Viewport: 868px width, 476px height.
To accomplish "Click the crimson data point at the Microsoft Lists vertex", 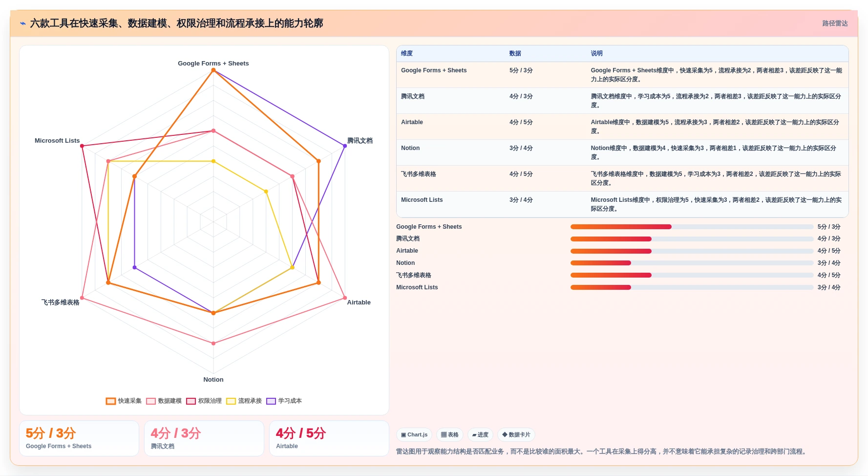I will pos(82,146).
